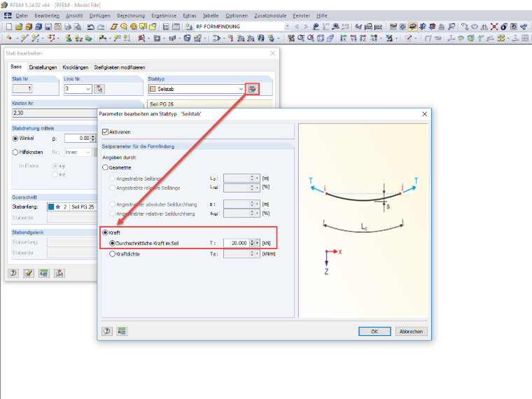Viewport: 532px width, 399px height.
Task: Click help icon in Stab bearbeiten dialog
Action: pyautogui.click(x=13, y=273)
